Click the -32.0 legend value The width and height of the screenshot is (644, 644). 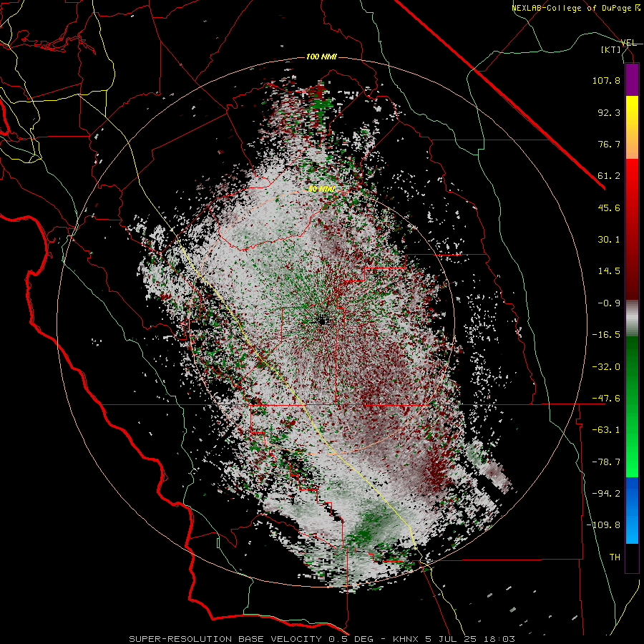[606, 367]
